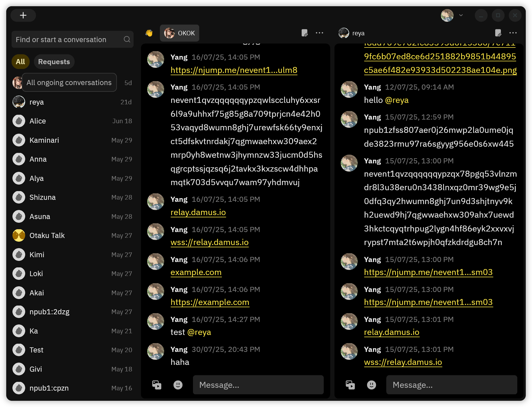Open three-dots menu in OKOK panel
This screenshot has width=532, height=407.
319,33
